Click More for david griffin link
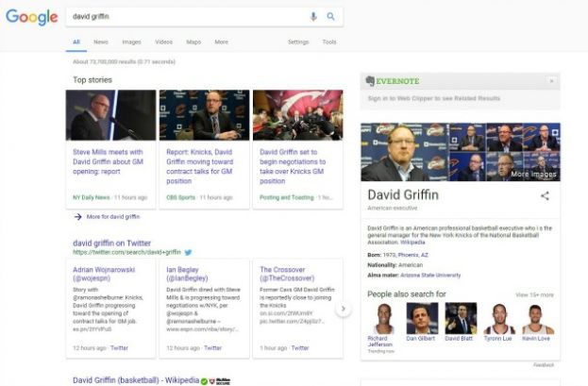The width and height of the screenshot is (588, 386). (113, 217)
